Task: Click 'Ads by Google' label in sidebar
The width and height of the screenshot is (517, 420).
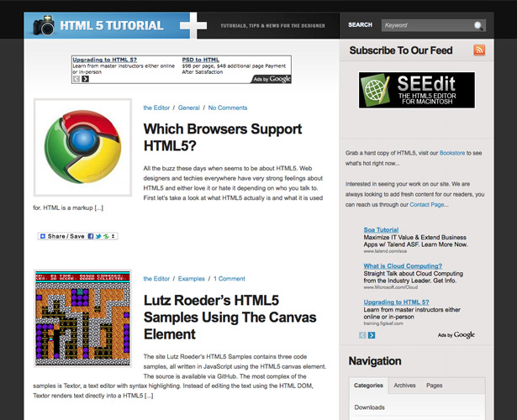Action: coord(456,335)
